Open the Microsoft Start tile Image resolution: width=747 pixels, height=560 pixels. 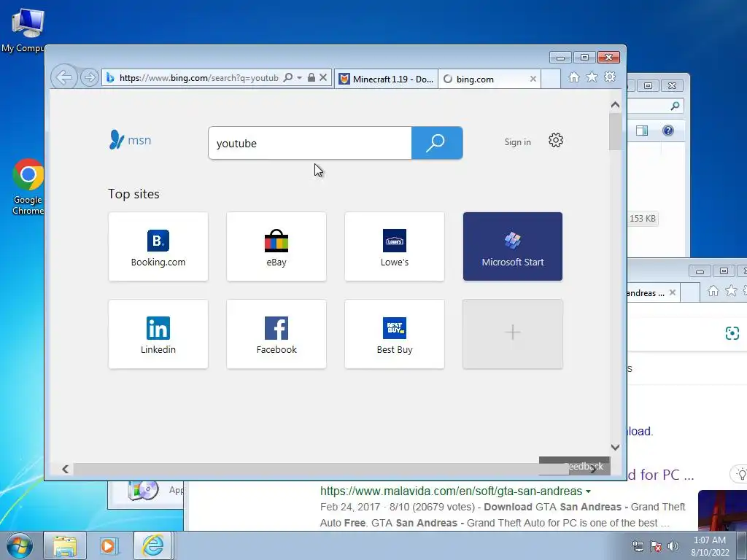513,246
